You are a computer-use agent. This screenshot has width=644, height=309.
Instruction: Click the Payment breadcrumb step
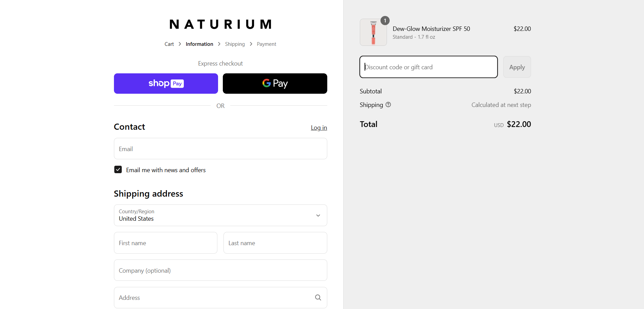pos(266,44)
